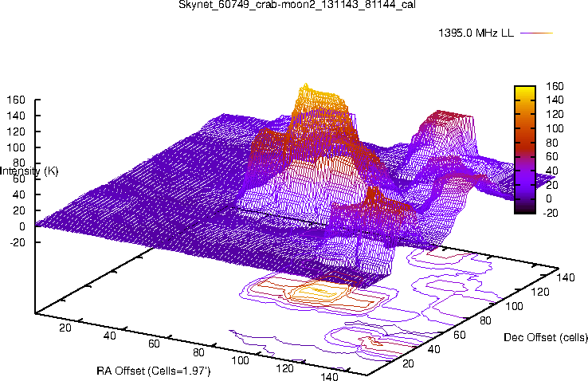Click Intensity axis tick 20
This screenshot has height=381, width=588.
(x=19, y=210)
